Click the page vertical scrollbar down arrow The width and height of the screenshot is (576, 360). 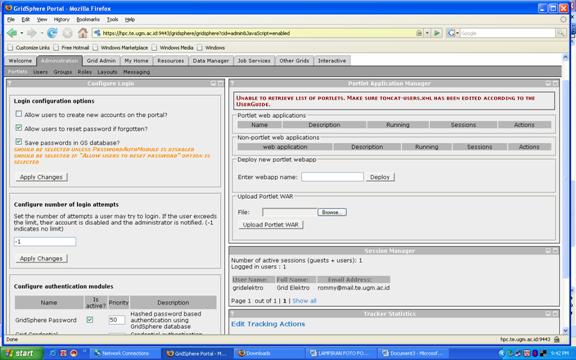click(x=565, y=331)
